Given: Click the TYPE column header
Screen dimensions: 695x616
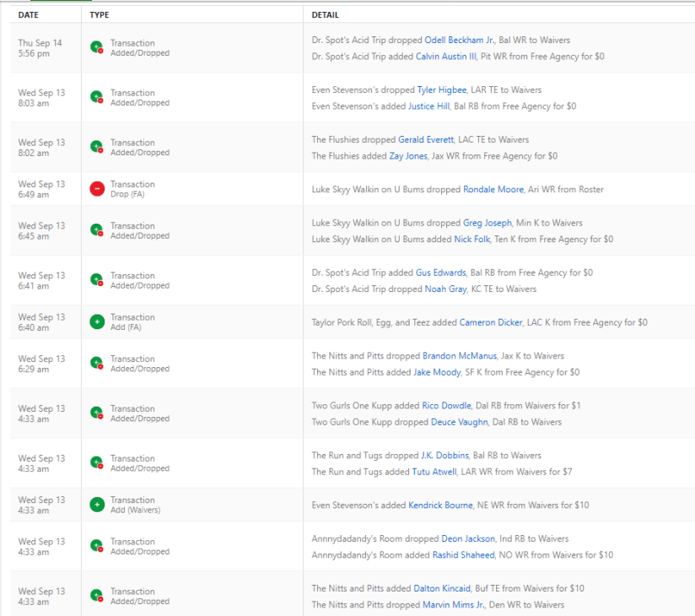Looking at the screenshot, I should point(100,15).
